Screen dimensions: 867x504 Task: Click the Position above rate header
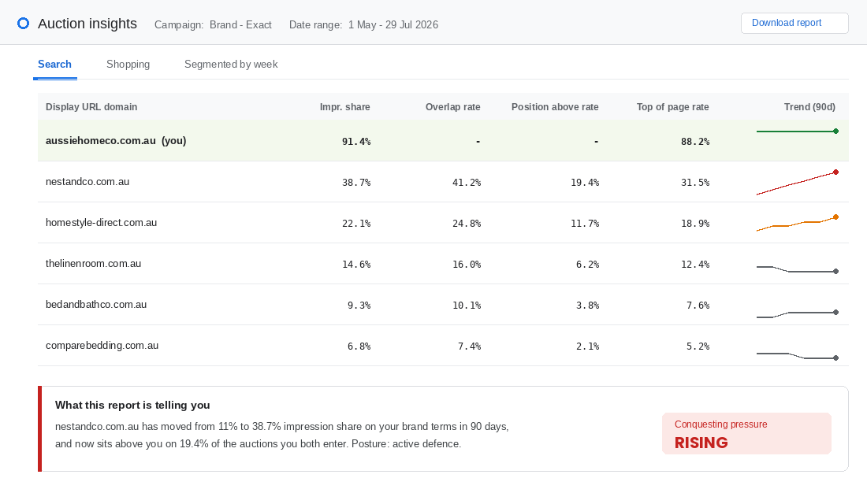pyautogui.click(x=555, y=106)
